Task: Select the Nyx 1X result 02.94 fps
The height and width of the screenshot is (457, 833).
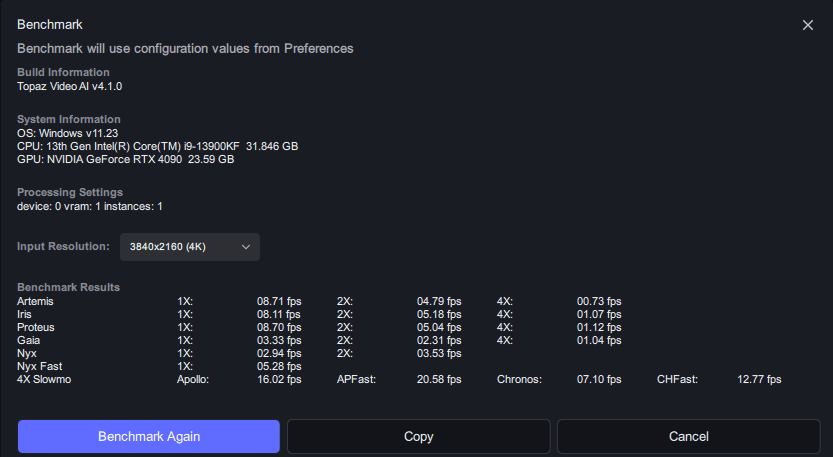Action: (x=279, y=353)
